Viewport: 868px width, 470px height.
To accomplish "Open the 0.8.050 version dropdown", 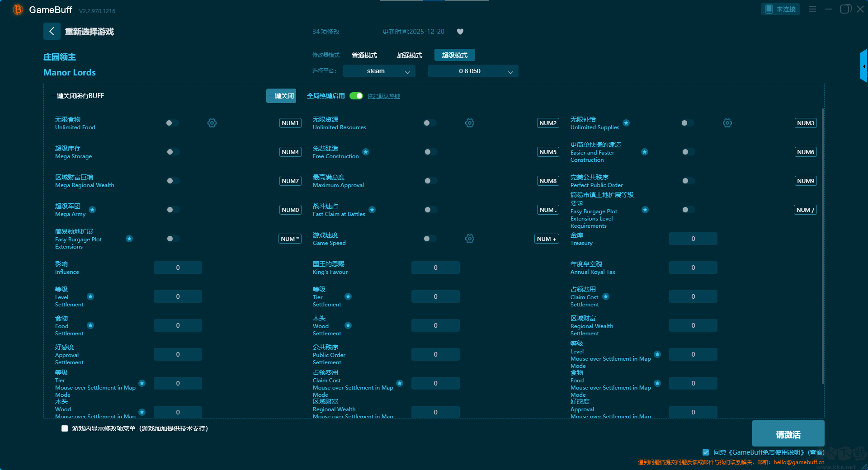I will 473,71.
